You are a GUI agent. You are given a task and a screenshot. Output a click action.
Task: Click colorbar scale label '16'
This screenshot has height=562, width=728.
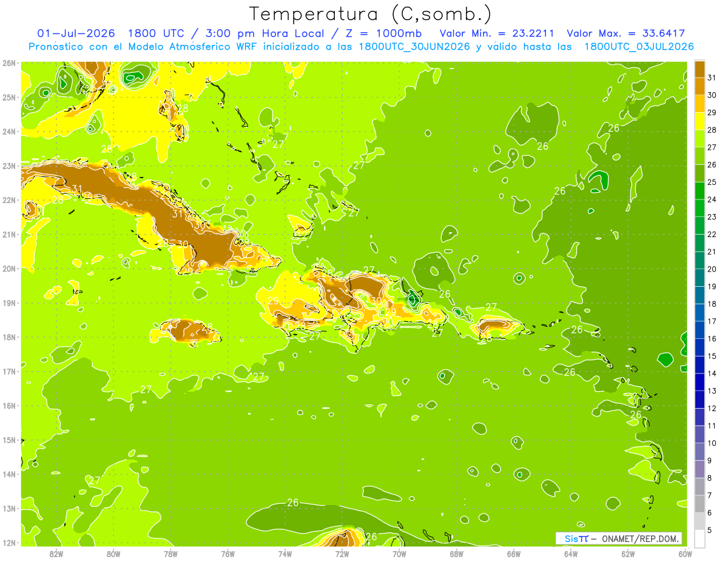click(x=712, y=339)
